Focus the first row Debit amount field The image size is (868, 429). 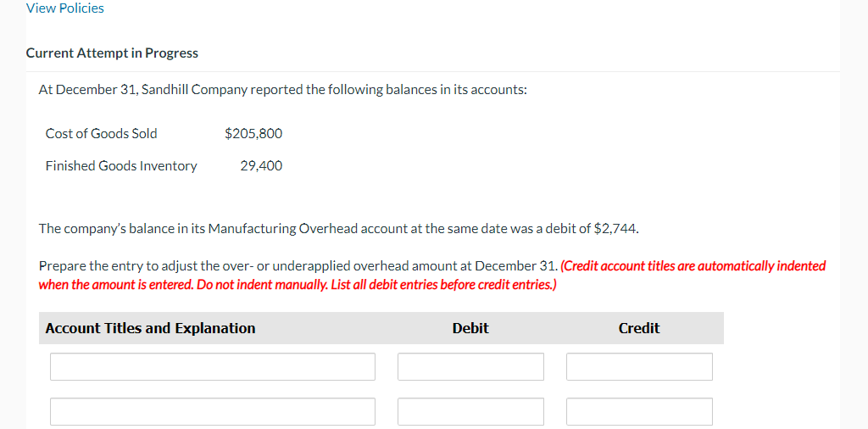[470, 367]
